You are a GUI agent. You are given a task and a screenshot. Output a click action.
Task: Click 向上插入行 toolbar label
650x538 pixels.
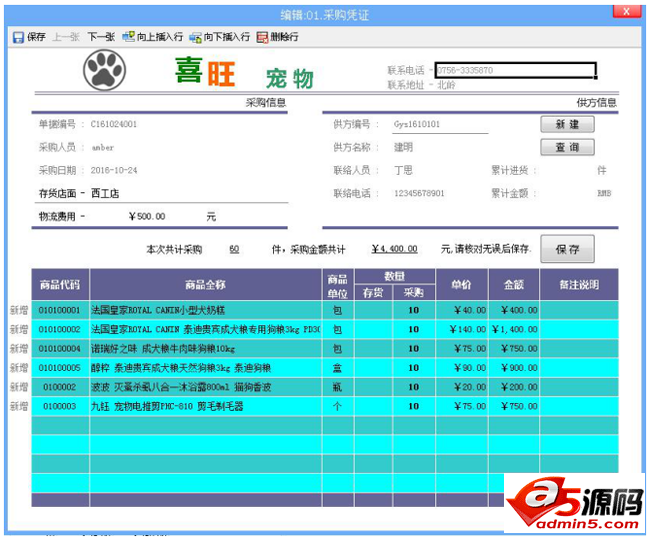click(x=160, y=37)
